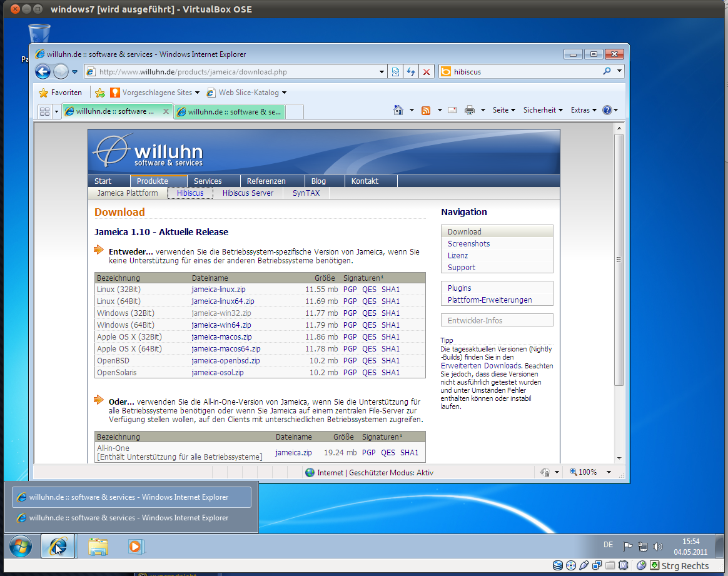
Task: Click the blue help question mark icon
Action: click(x=607, y=110)
